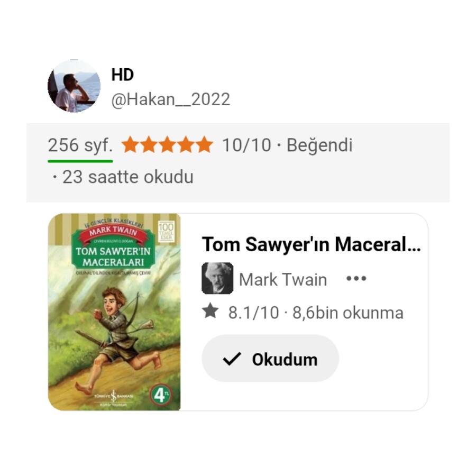Open Mark Twain's author portrait
This screenshot has width=476, height=476.
(217, 278)
